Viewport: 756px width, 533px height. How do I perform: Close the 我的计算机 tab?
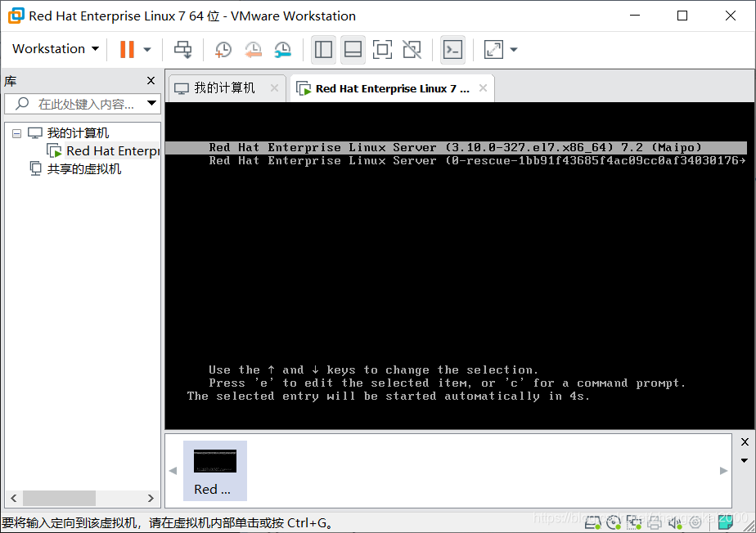coord(274,87)
